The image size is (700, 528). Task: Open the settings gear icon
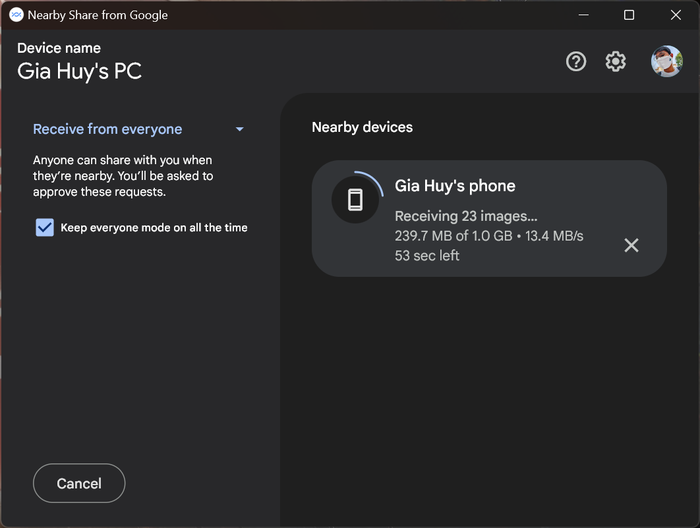(616, 61)
